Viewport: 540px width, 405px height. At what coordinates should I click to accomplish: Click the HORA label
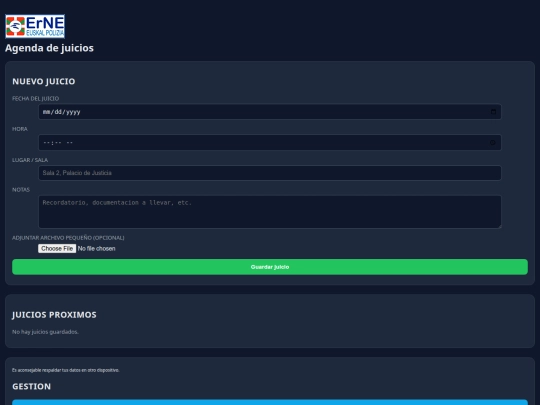20,129
